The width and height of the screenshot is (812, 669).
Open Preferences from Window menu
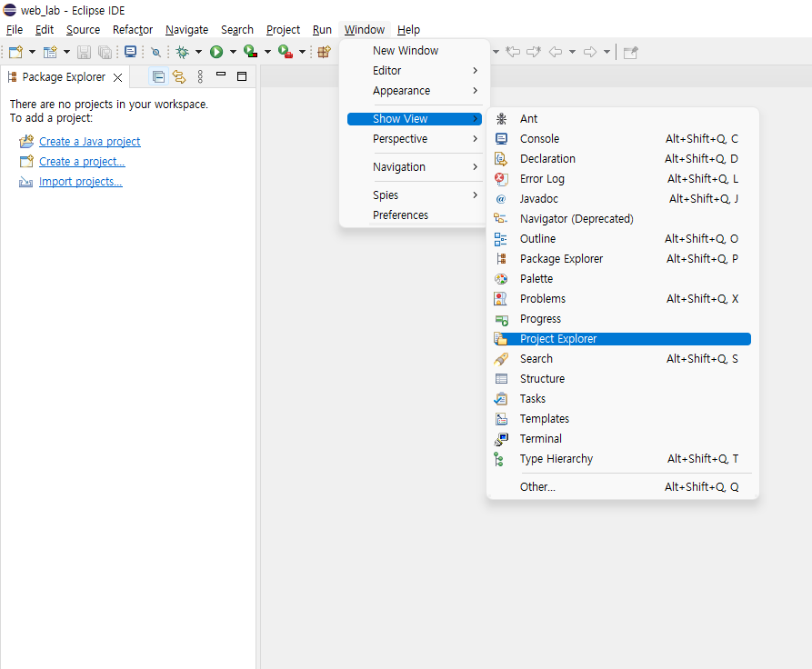(x=415, y=215)
